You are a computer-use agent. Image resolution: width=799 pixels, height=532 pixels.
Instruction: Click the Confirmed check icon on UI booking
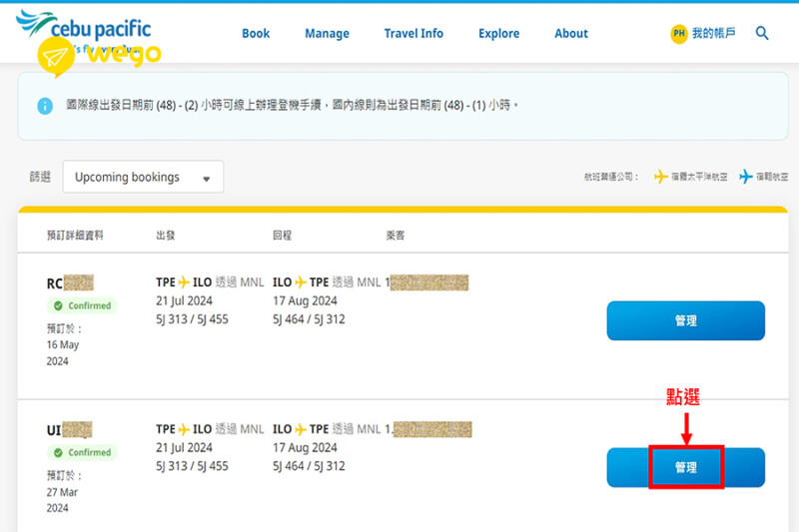click(x=59, y=452)
